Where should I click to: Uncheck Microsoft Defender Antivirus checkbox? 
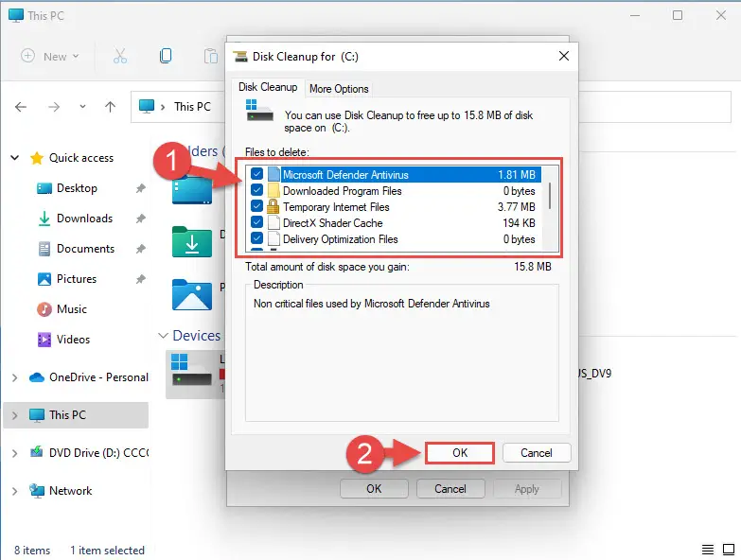[257, 174]
